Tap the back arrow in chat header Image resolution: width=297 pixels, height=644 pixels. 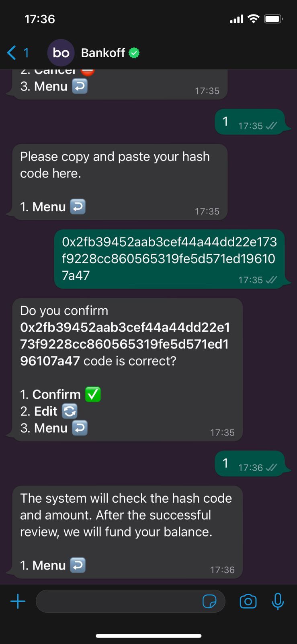(x=12, y=53)
